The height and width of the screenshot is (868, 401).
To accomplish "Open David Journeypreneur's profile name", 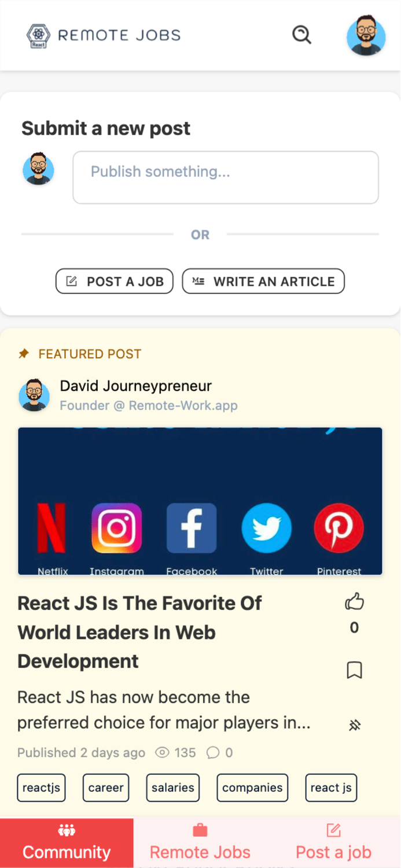I will [135, 386].
